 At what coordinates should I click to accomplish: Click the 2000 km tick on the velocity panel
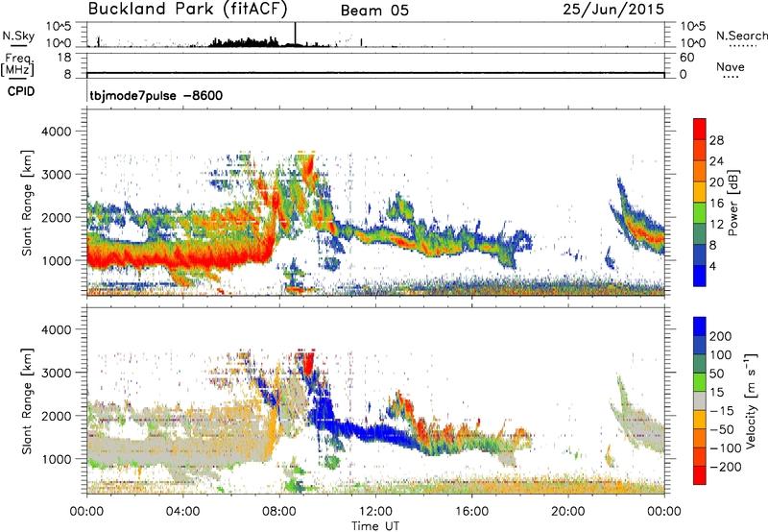pos(56,416)
